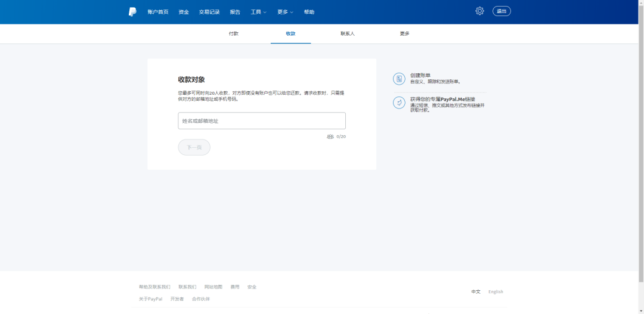The image size is (644, 314).
Task: Click the PayPal logo icon
Action: point(132,12)
